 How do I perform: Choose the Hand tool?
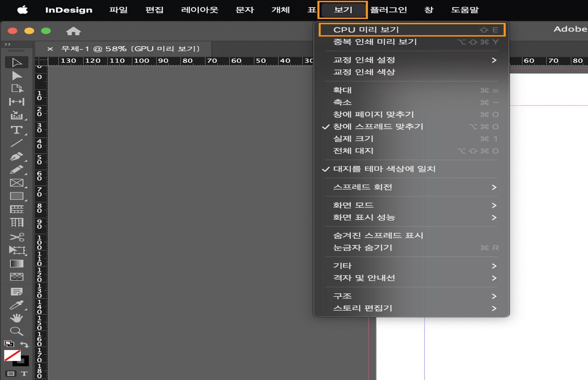pos(17,317)
